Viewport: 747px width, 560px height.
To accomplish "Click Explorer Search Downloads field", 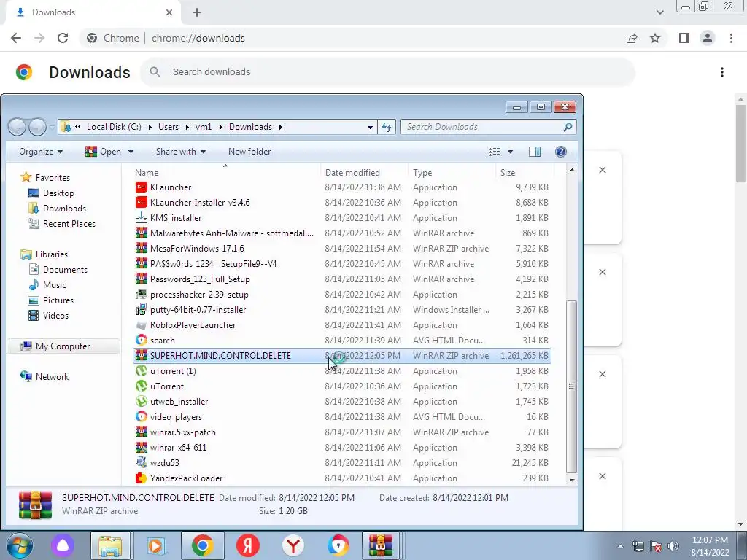I will [x=481, y=127].
